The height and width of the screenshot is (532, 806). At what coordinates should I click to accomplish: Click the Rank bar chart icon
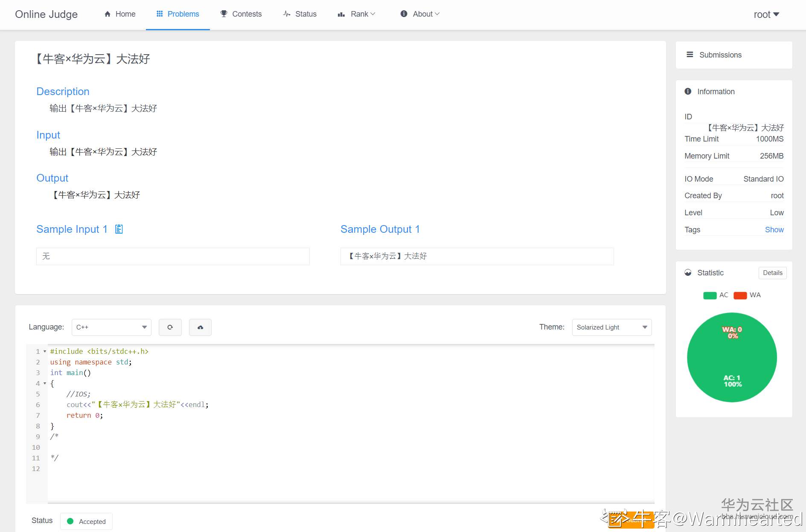pyautogui.click(x=341, y=14)
